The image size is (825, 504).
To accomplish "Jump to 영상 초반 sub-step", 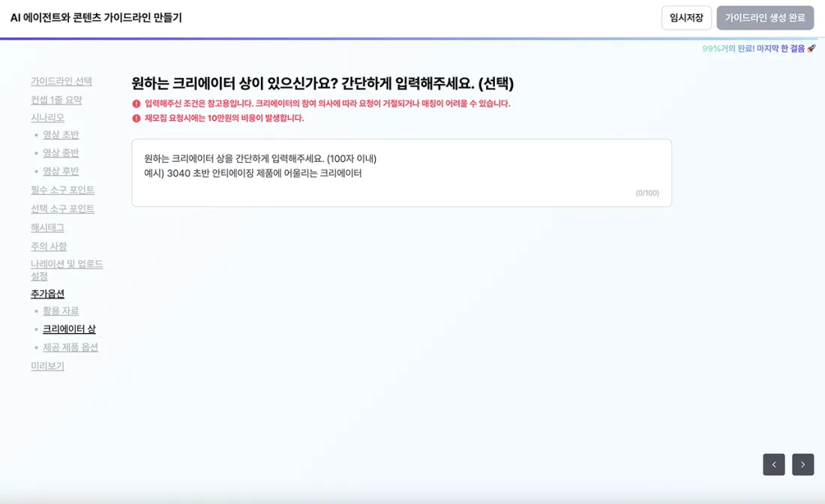I will coord(61,135).
